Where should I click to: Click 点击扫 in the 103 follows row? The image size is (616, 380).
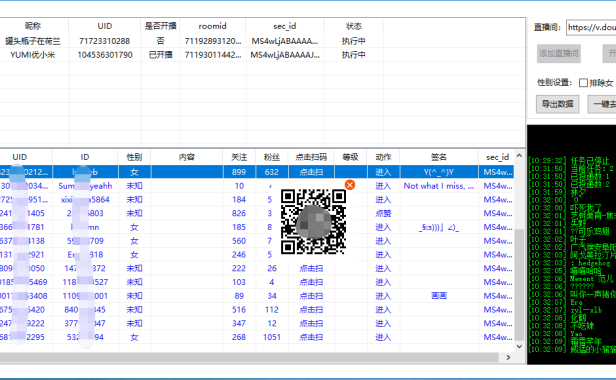(x=311, y=282)
